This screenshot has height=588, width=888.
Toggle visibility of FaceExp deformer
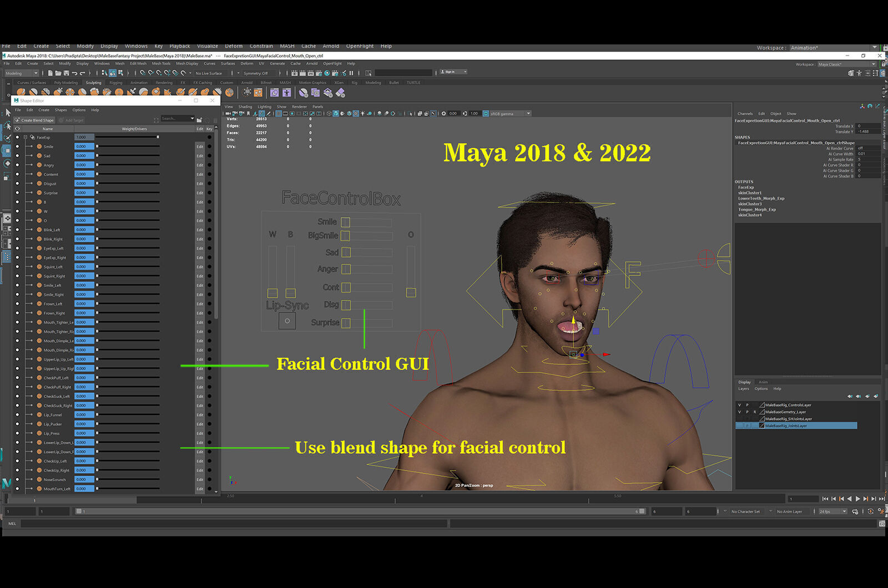tap(17, 137)
